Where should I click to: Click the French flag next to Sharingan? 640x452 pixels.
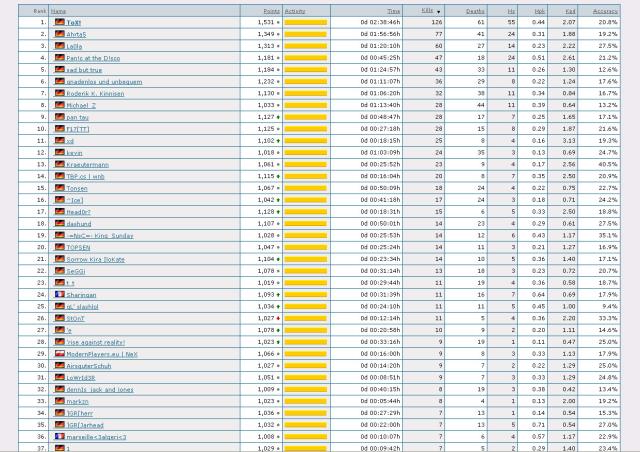(x=59, y=295)
